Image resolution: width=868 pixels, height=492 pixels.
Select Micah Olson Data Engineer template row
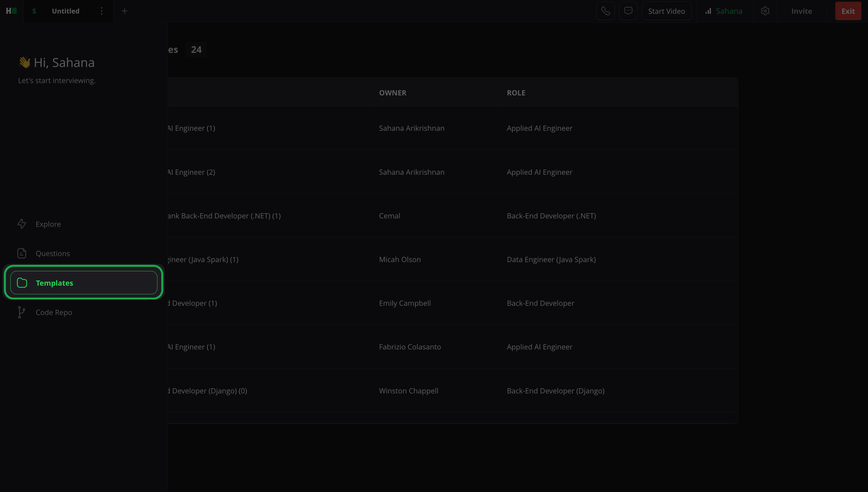400,260
